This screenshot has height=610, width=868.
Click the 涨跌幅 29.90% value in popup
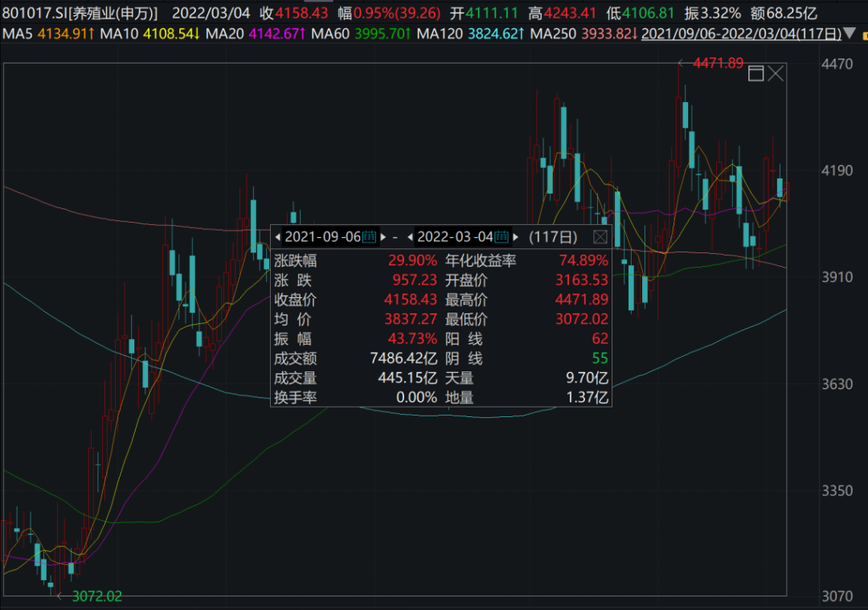click(412, 260)
